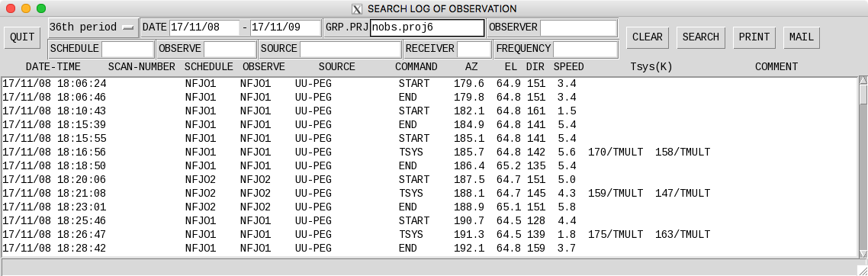Click the RECEIVER input field
This screenshot has height=276, width=868.
pyautogui.click(x=474, y=49)
